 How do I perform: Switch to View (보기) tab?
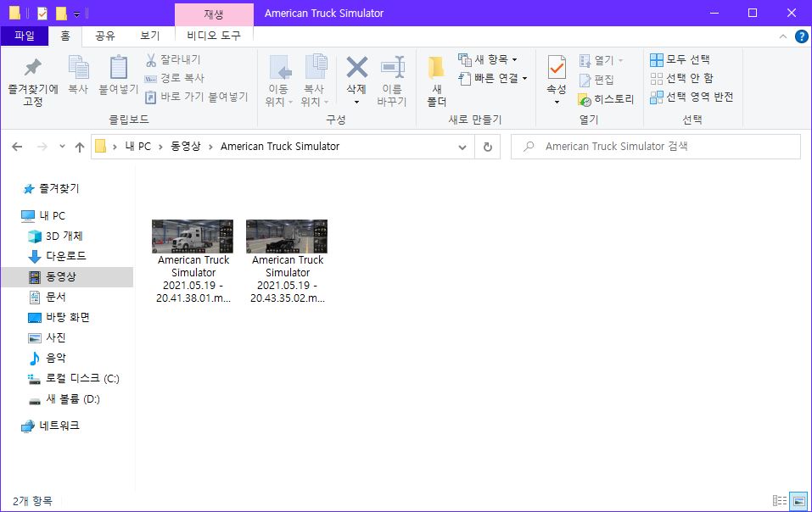[149, 36]
